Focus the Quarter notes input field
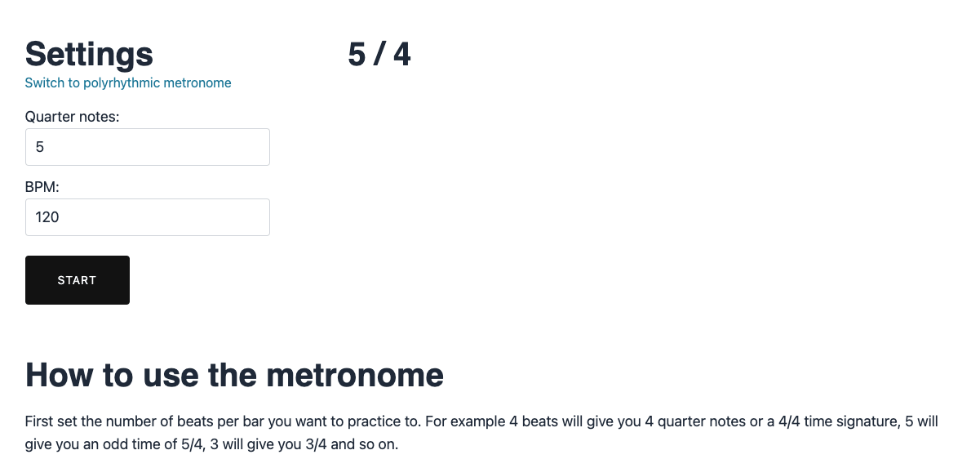Viewport: 980px width, 468px height. pyautogui.click(x=147, y=147)
